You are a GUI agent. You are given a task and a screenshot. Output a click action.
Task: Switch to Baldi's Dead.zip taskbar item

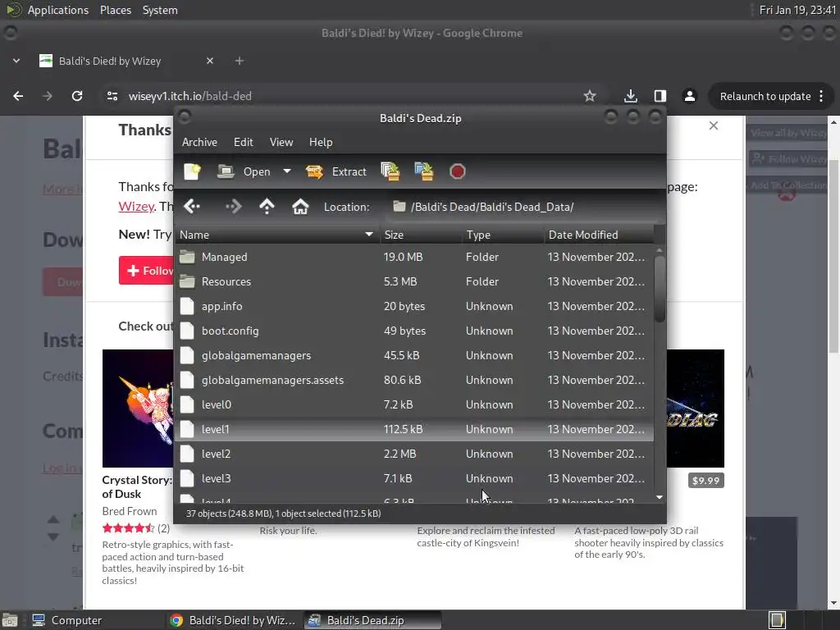pos(373,620)
